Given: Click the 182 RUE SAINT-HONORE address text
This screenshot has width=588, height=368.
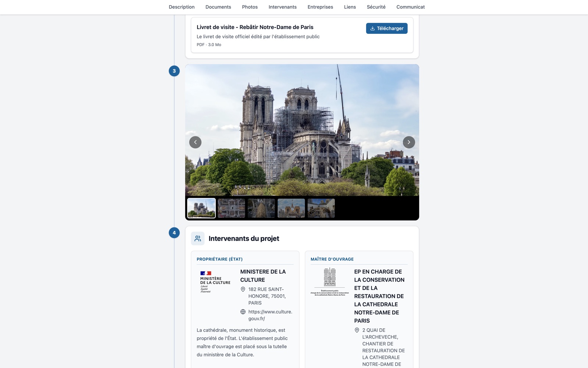Looking at the screenshot, I should (267, 296).
